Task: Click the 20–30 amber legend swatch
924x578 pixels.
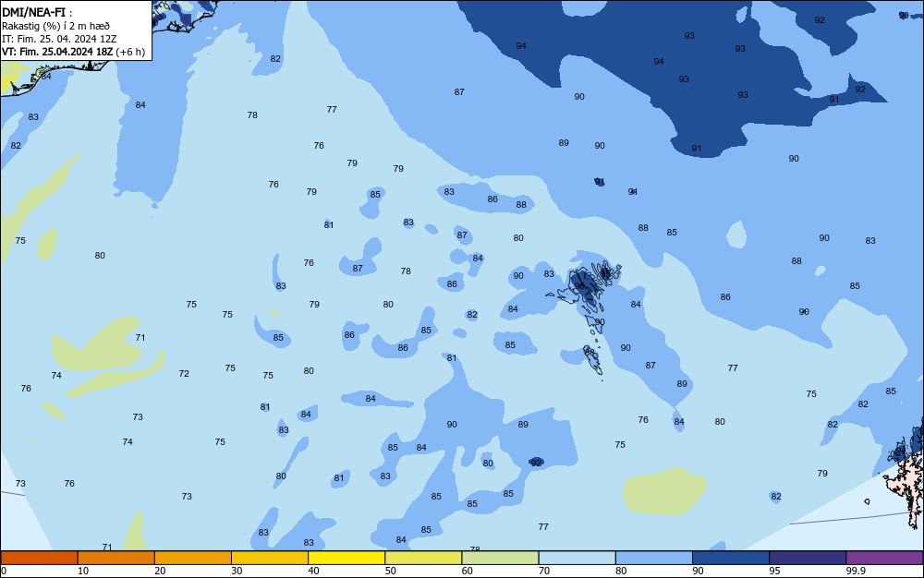Action: pos(193,558)
